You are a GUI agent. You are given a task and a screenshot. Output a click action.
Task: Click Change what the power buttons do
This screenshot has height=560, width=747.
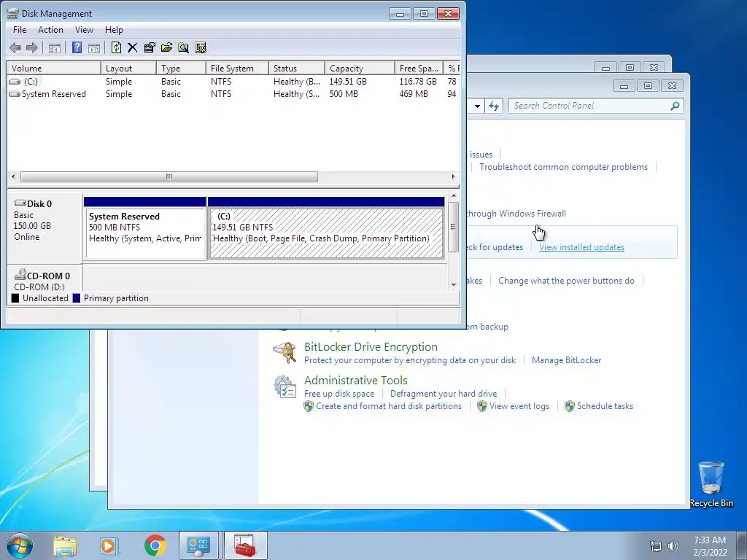pyautogui.click(x=566, y=281)
